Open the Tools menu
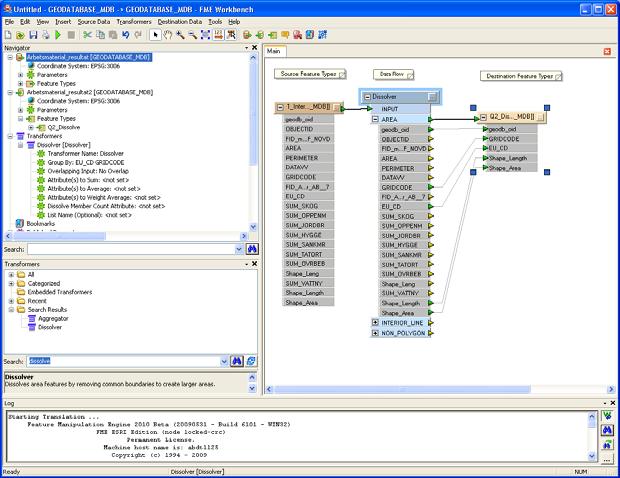The width and height of the screenshot is (620, 478). (215, 22)
